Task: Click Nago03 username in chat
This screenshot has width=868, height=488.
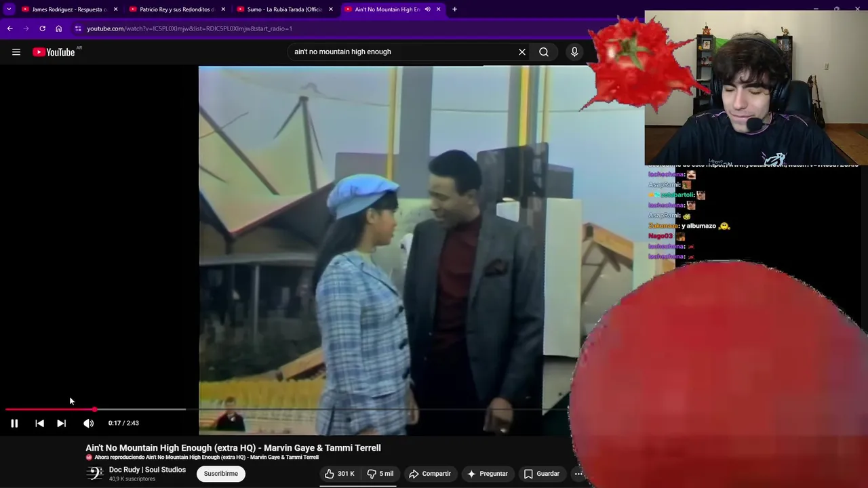Action: [x=661, y=236]
